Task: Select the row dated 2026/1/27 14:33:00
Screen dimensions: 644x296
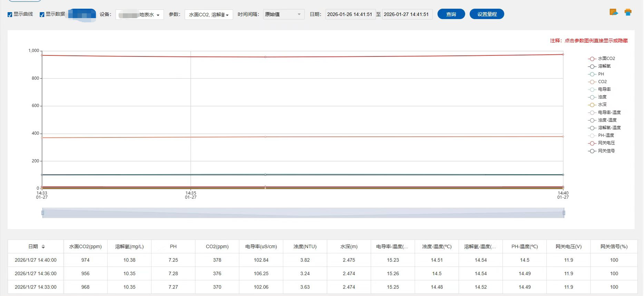Action: click(x=323, y=287)
